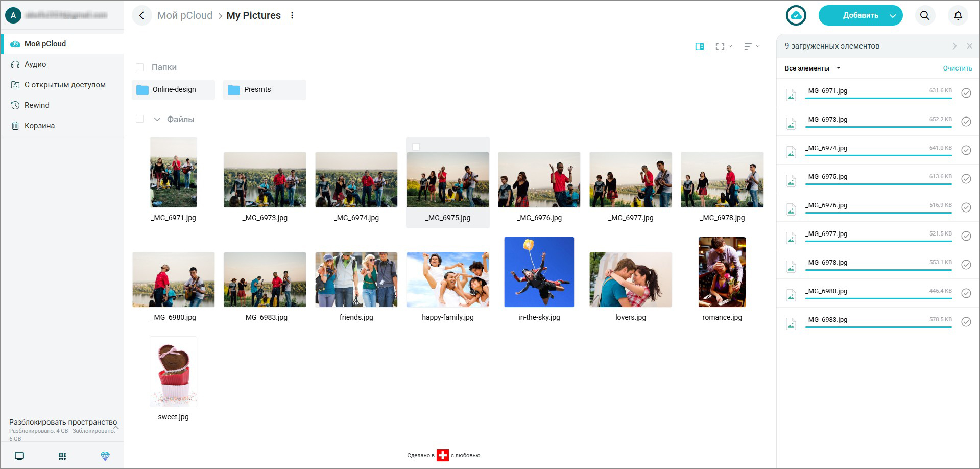Open the Online-design folder
This screenshot has height=469, width=980.
click(173, 90)
